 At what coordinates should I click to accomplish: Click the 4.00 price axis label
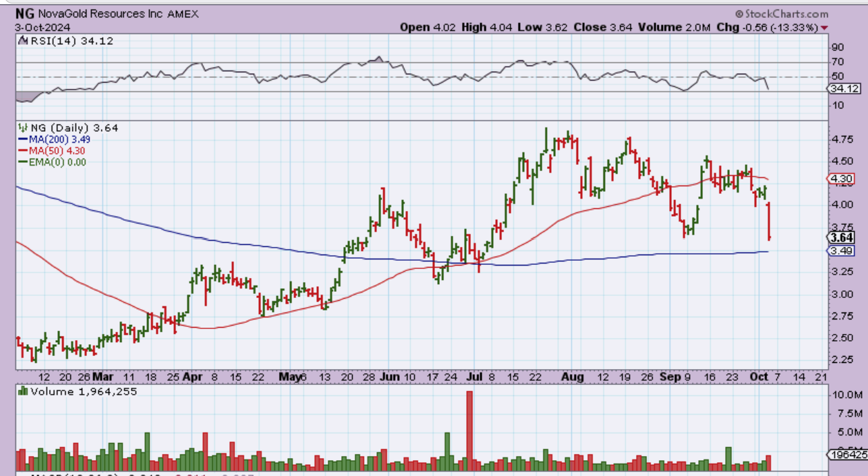pos(842,205)
